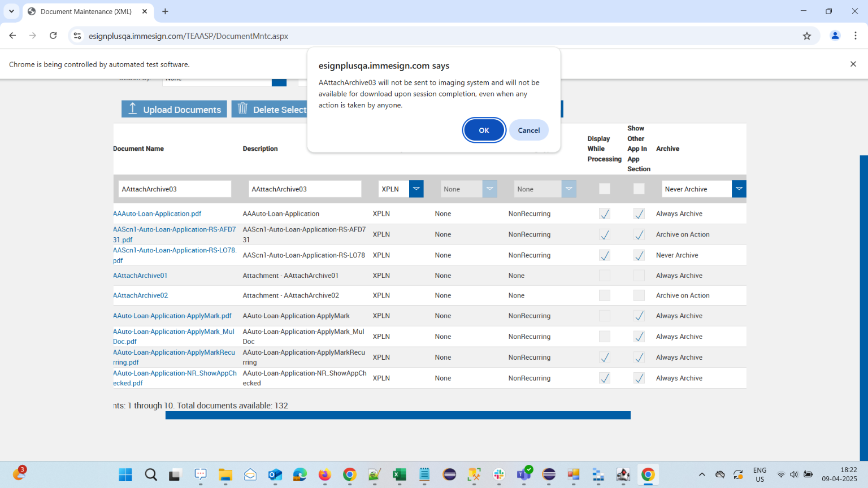Image resolution: width=868 pixels, height=488 pixels.
Task: Open Excel from the taskbar
Action: 400,475
